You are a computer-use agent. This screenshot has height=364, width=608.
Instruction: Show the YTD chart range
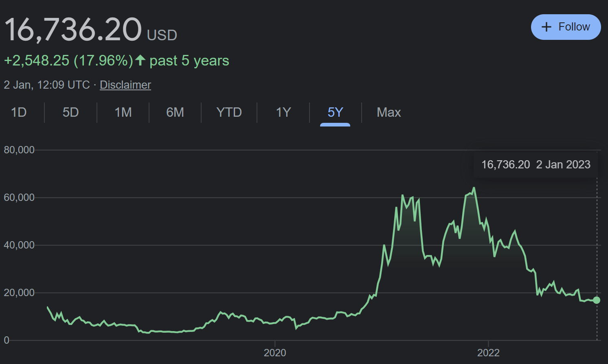[x=229, y=112]
